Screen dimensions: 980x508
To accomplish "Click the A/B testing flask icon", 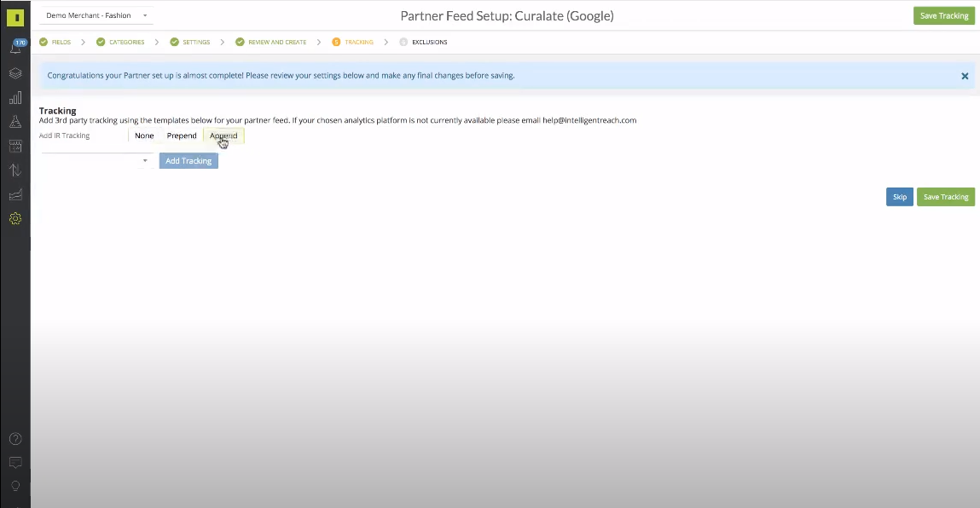I will coord(14,122).
